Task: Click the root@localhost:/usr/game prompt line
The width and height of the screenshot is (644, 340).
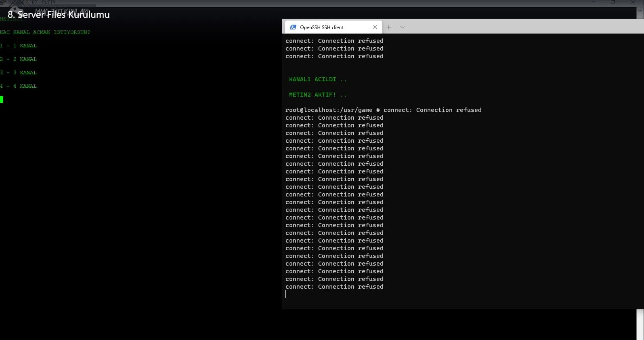Action: 383,110
